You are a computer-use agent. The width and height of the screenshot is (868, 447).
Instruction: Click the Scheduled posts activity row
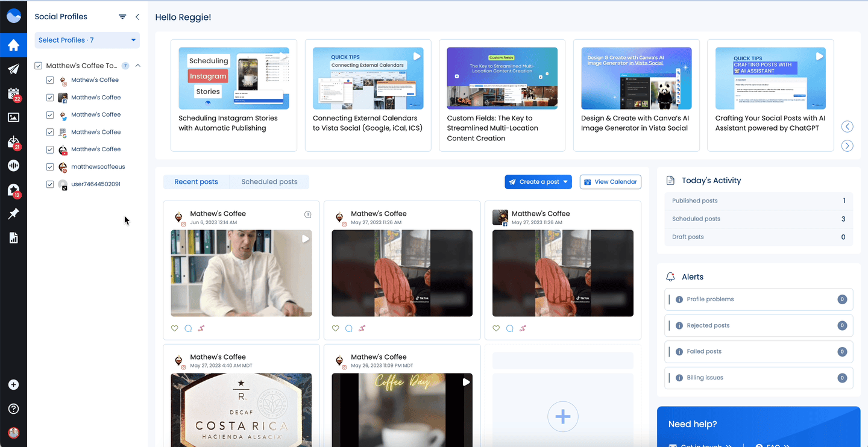point(759,219)
